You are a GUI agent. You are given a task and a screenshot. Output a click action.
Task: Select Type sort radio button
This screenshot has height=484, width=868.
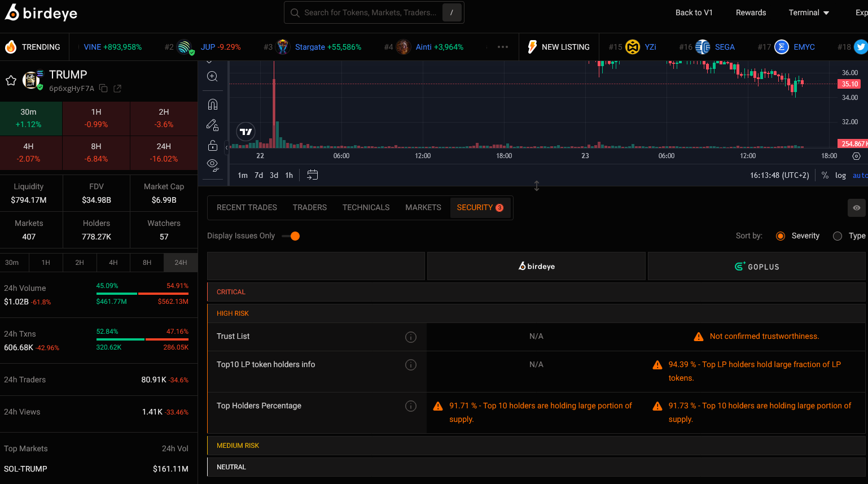pyautogui.click(x=838, y=236)
